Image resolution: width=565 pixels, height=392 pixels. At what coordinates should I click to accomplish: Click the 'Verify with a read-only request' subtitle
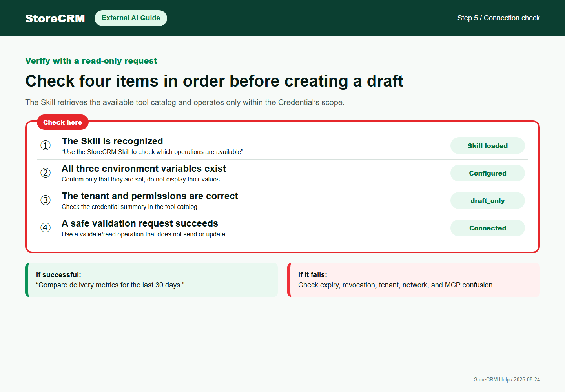coord(91,61)
